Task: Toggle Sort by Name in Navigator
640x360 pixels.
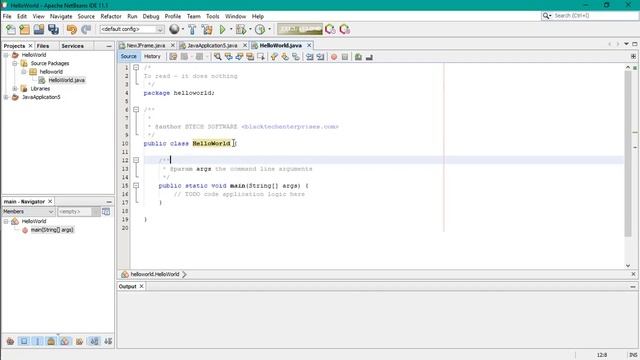Action: coord(94,341)
